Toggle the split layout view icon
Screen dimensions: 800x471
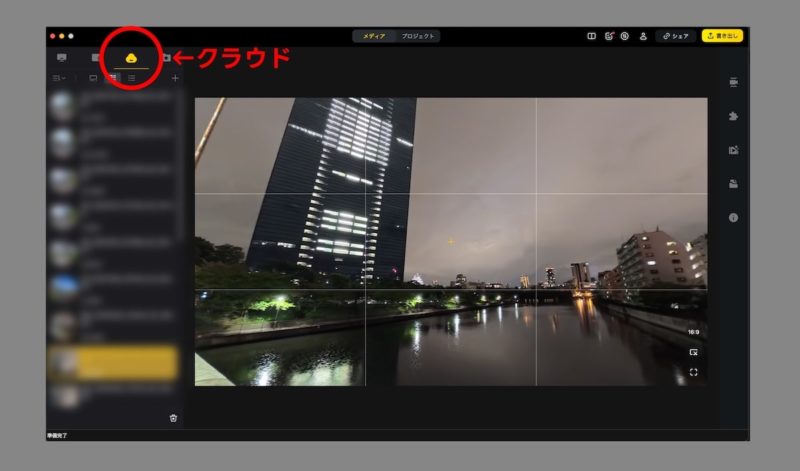(x=591, y=36)
